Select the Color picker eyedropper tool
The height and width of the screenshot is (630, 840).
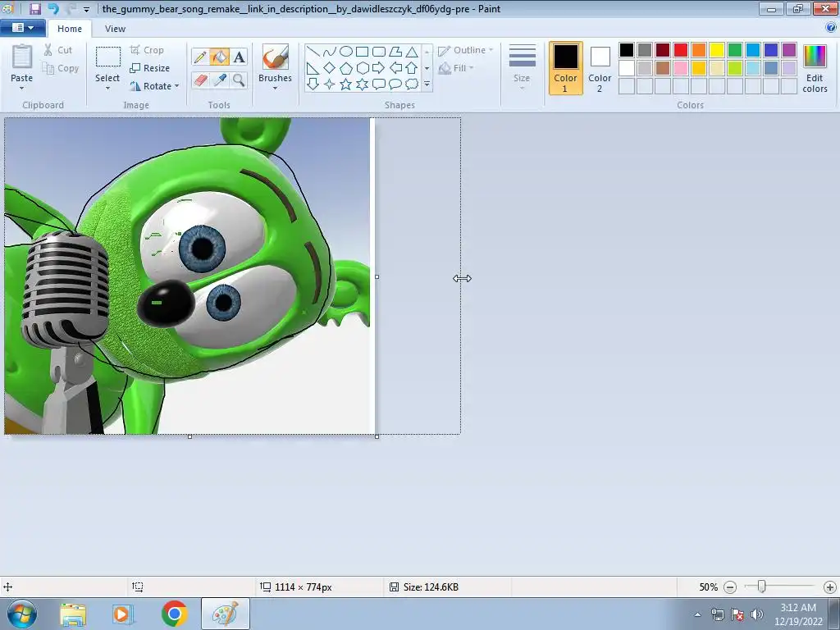(x=219, y=80)
